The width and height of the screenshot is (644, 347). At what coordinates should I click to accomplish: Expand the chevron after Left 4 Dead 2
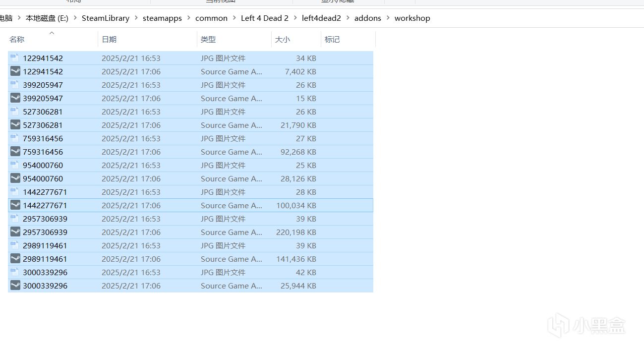tap(295, 18)
